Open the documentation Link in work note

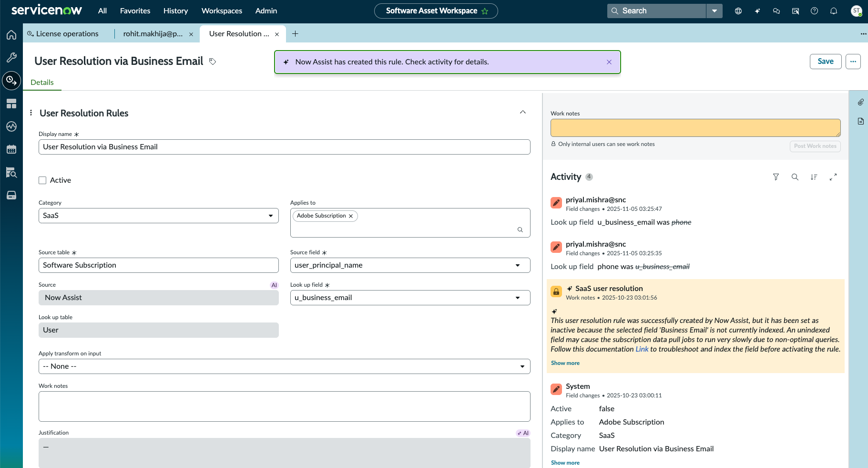pyautogui.click(x=642, y=349)
